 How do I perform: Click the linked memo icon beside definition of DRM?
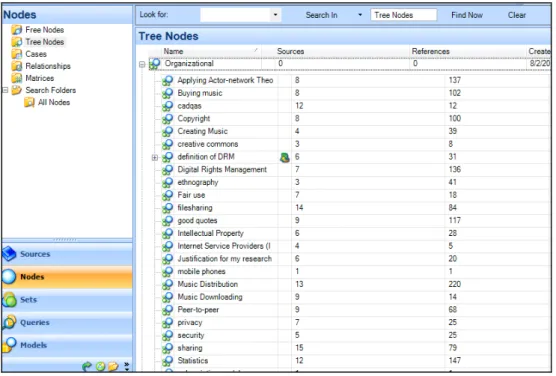coord(285,157)
